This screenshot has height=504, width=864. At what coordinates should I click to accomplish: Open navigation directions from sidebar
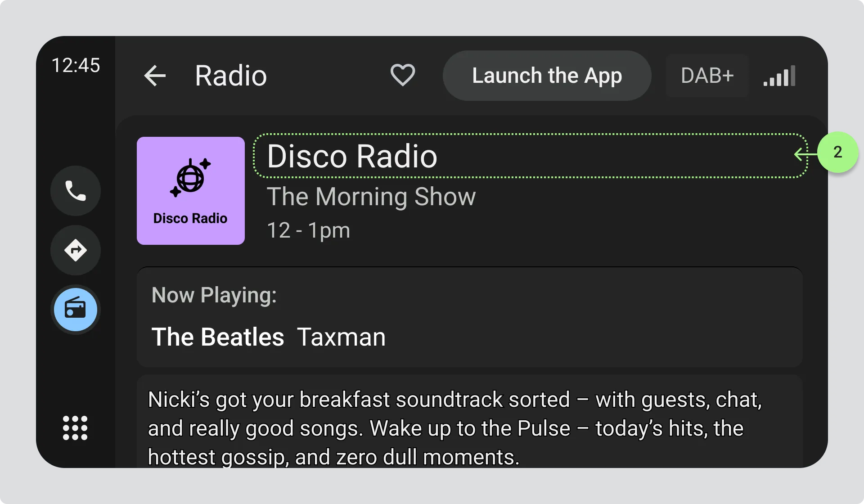click(76, 250)
